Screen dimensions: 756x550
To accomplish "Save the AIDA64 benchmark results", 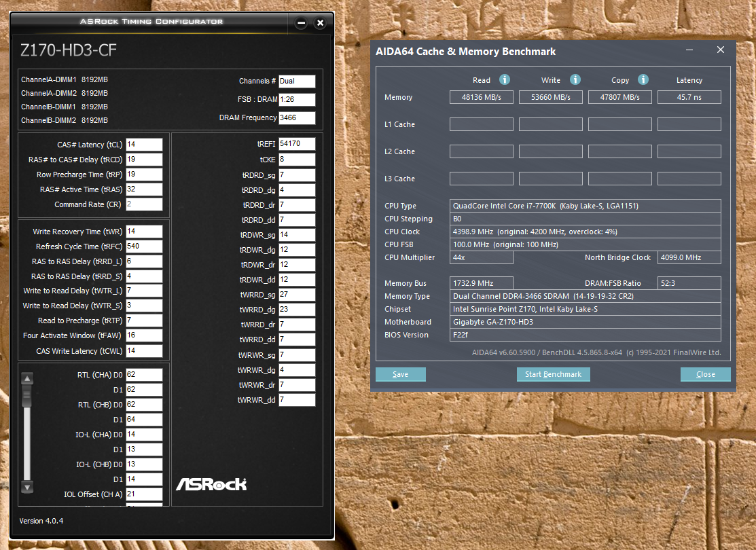I will pyautogui.click(x=400, y=375).
